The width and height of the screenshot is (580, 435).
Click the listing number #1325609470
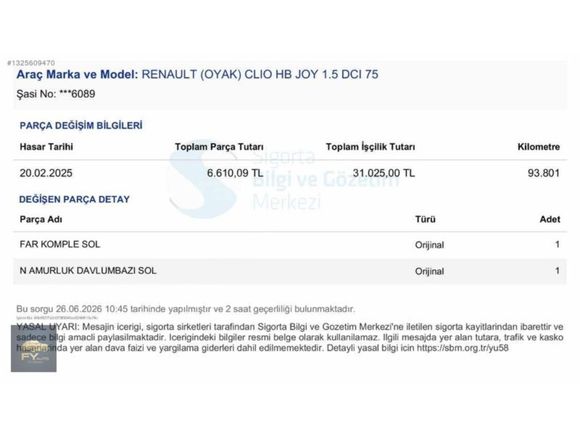[x=31, y=63]
